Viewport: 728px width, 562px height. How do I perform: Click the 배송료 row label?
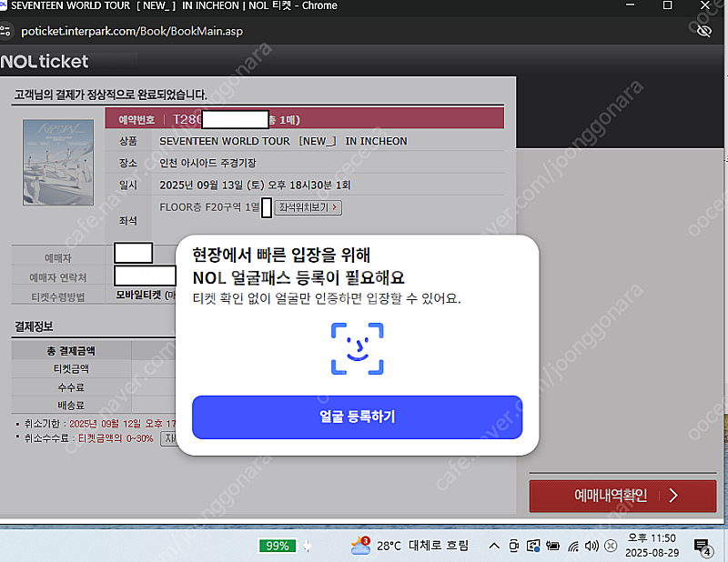[71, 406]
